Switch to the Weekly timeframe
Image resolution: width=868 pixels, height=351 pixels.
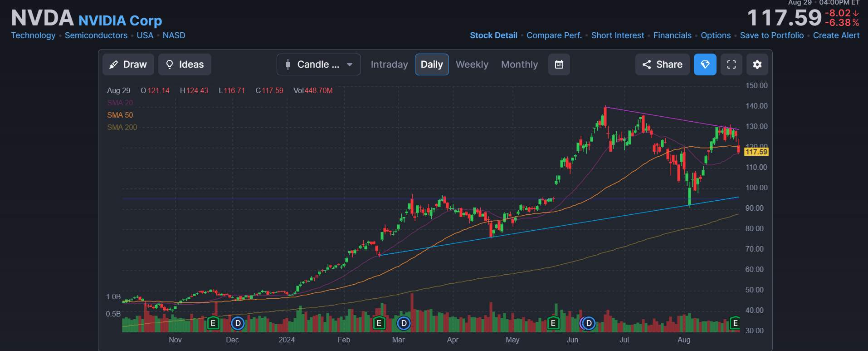pos(472,64)
